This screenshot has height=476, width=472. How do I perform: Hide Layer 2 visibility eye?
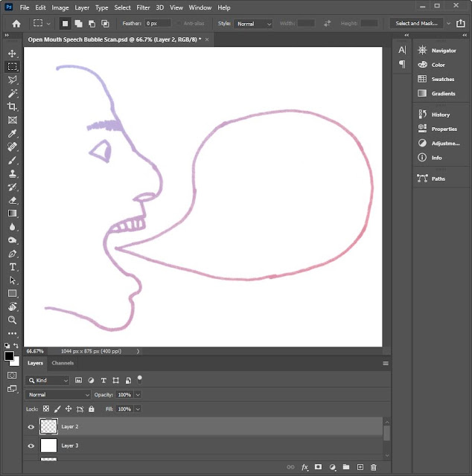(31, 427)
